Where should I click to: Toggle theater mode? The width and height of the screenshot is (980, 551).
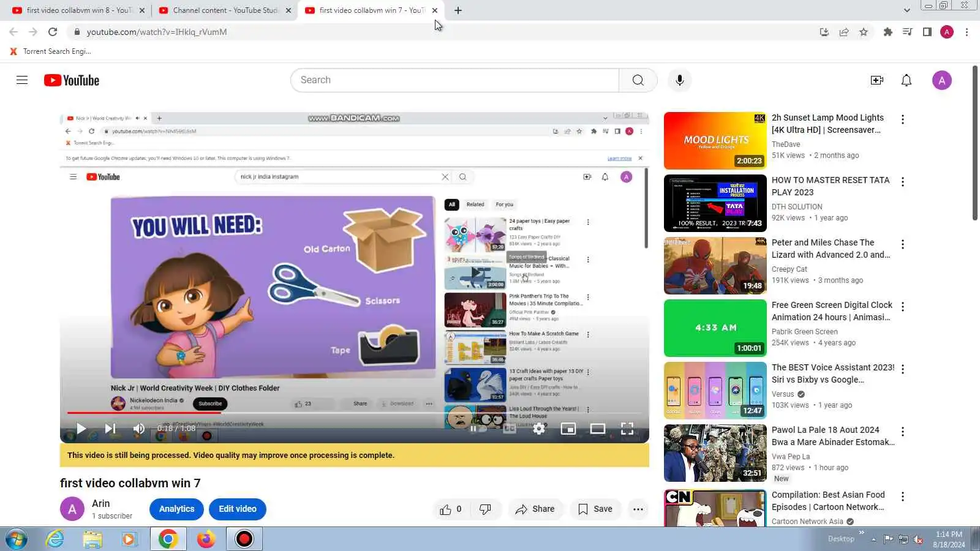(598, 429)
